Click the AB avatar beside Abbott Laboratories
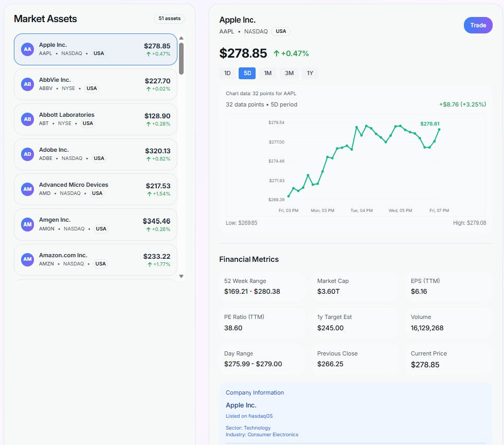The height and width of the screenshot is (445, 504). pos(28,119)
